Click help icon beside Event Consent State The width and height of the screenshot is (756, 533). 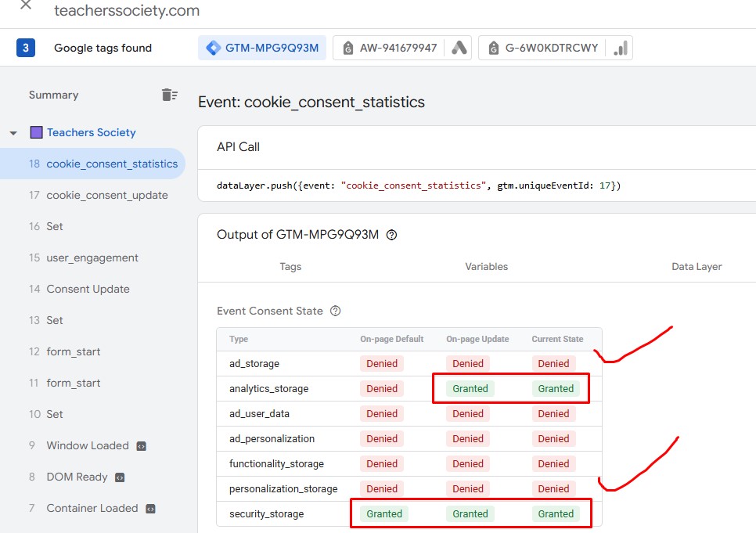pyautogui.click(x=336, y=311)
